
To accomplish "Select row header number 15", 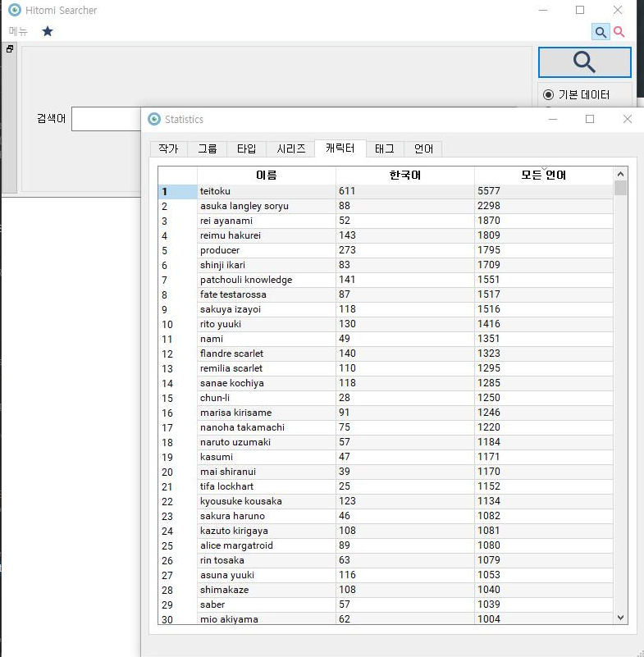I will (178, 398).
